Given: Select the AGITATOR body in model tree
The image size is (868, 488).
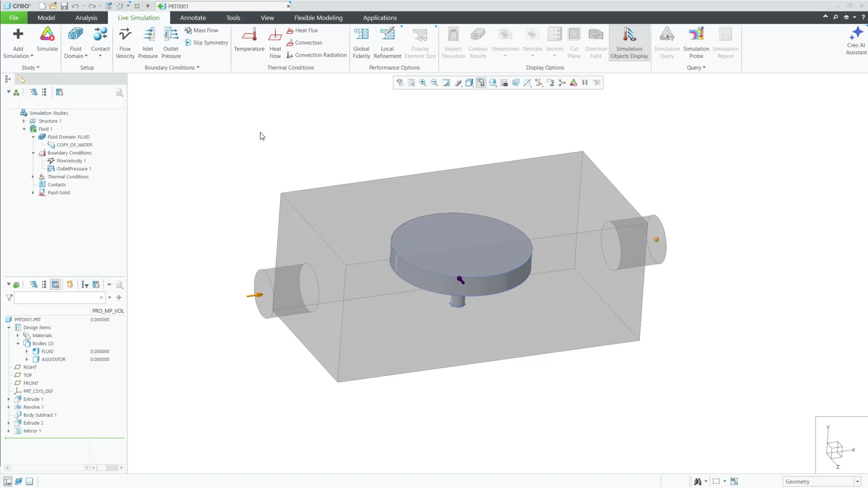Looking at the screenshot, I should click(x=53, y=360).
